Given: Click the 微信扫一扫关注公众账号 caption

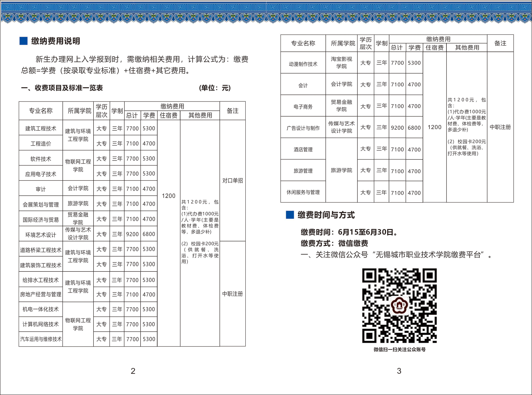Looking at the screenshot, I should 400,350.
